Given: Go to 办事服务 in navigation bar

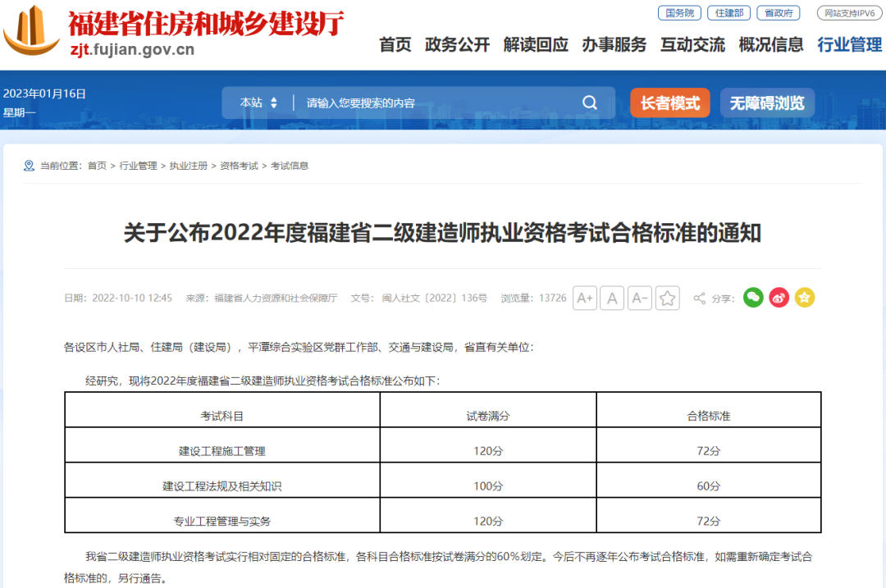Looking at the screenshot, I should [614, 45].
